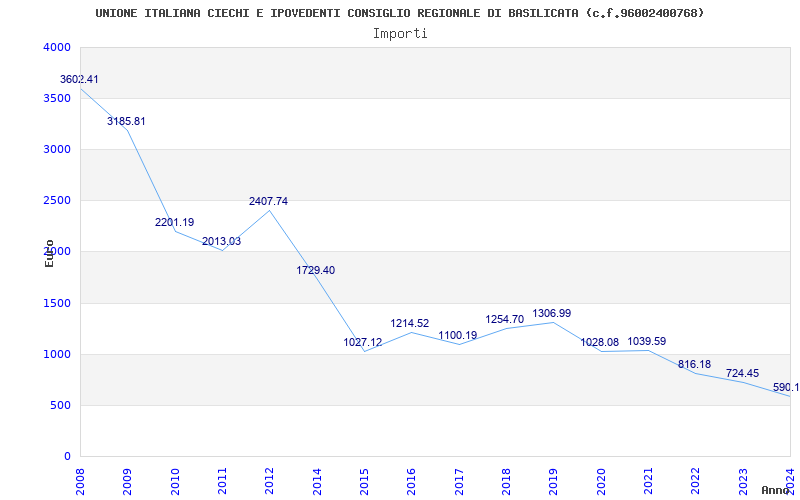Click the 2011 x-axis year label
The image size is (800, 500).
(222, 481)
